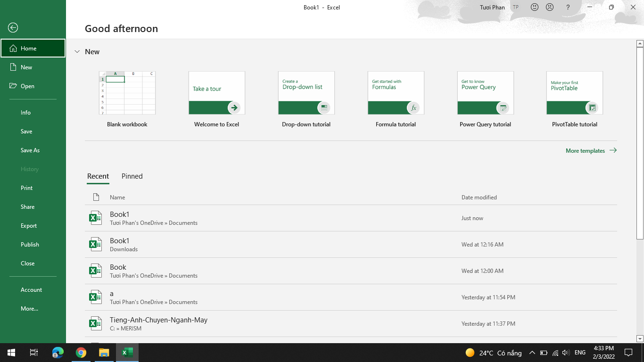The width and height of the screenshot is (644, 362).
Task: Open the Power Query tutorial template
Action: tap(486, 99)
